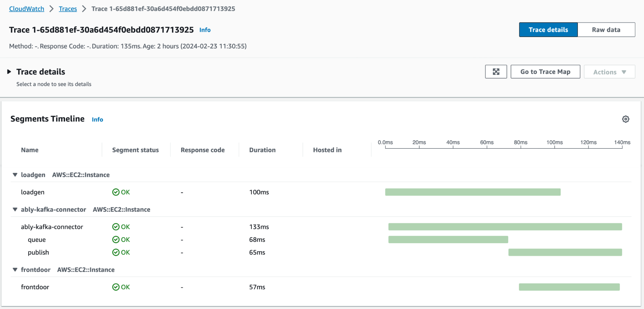Click the 65ms duration value
Image resolution: width=644 pixels, height=309 pixels.
(x=257, y=252)
